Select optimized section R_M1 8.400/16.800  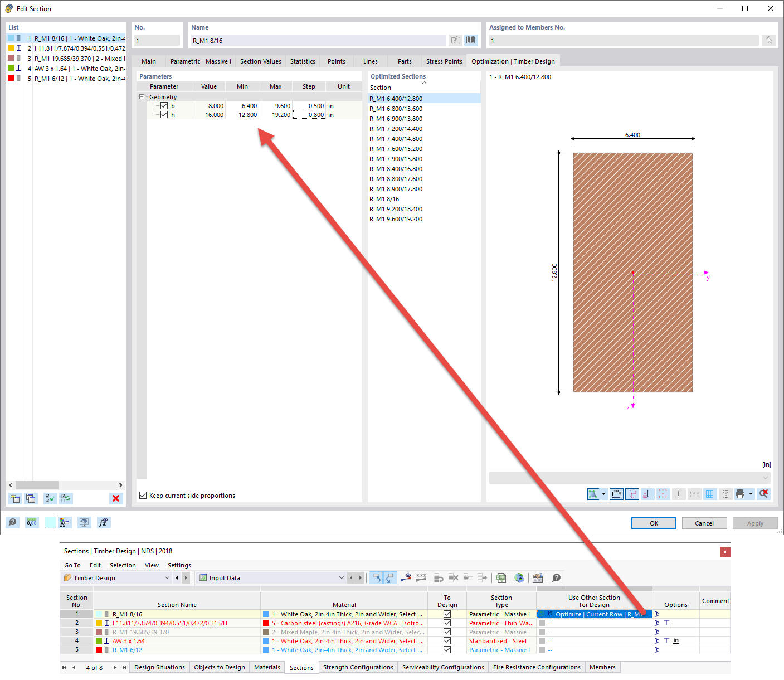(423, 169)
